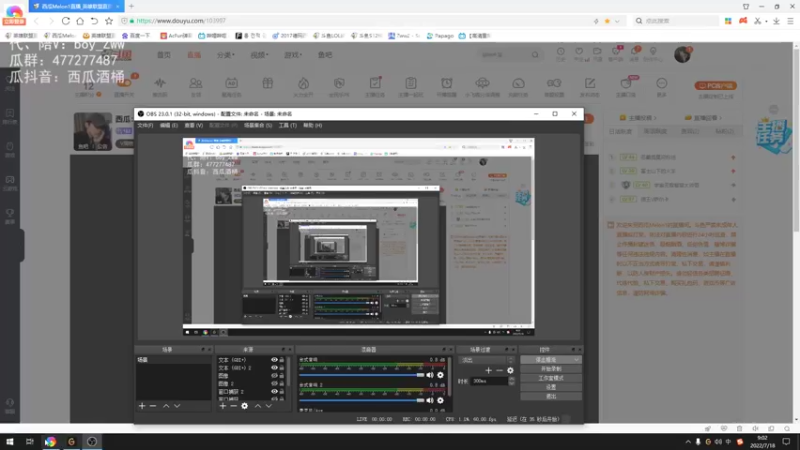Image resolution: width=800 pixels, height=450 pixels.
Task: Click the undo-close-tab arrow in browser toolbar
Action: pyautogui.click(x=94, y=21)
